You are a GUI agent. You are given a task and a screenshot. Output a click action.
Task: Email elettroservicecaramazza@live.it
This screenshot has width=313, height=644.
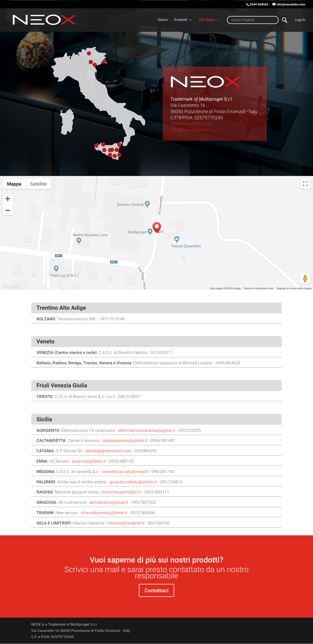click(x=147, y=431)
